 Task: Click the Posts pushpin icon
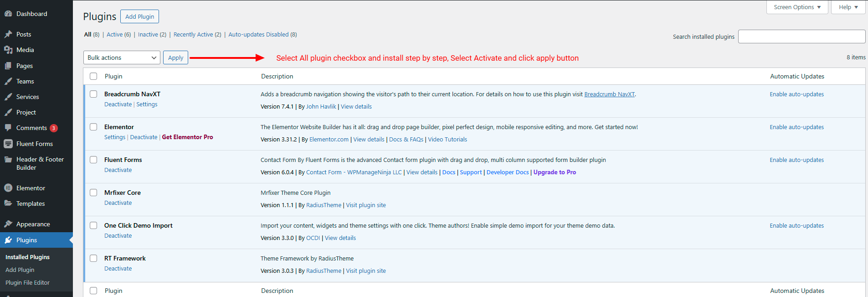pyautogui.click(x=8, y=34)
